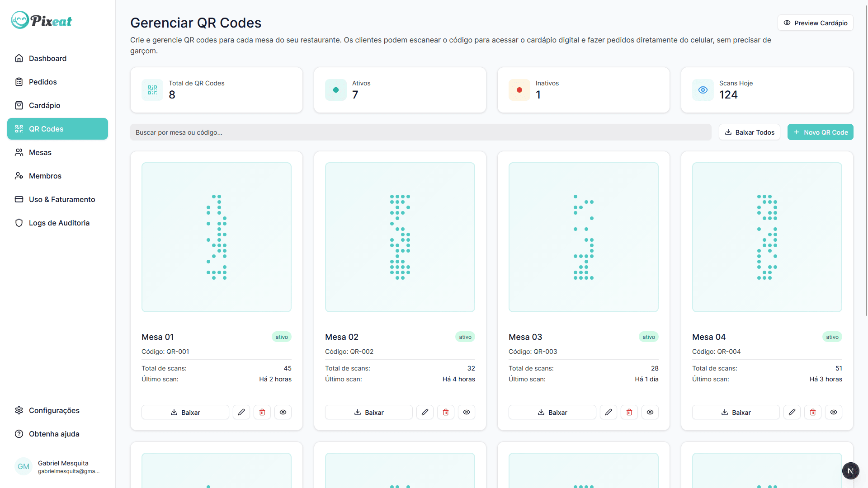Viewport: 868px width, 488px height.
Task: Click Mesa 03's QR code thumbnail
Action: [583, 237]
